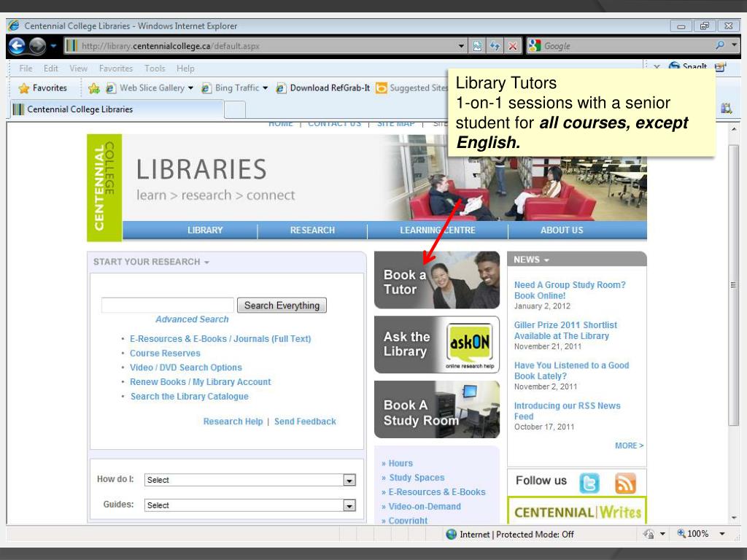Click the Ask the Library askON banner
This screenshot has height=560, width=747.
pos(437,345)
